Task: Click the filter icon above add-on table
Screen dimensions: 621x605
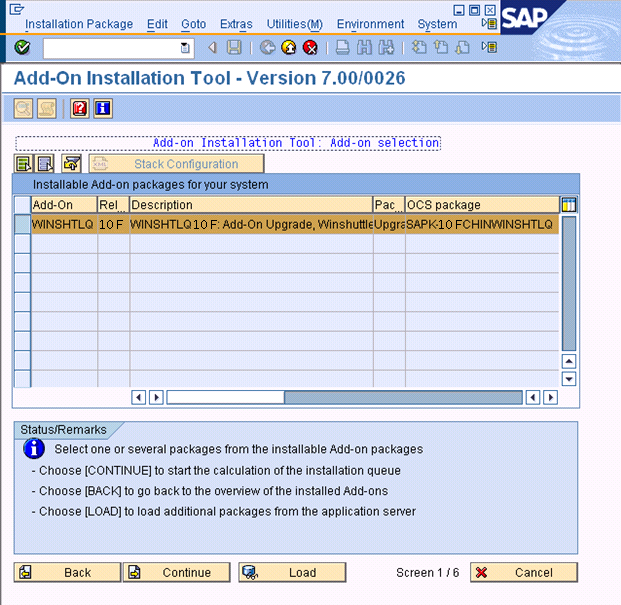Action: [71, 164]
